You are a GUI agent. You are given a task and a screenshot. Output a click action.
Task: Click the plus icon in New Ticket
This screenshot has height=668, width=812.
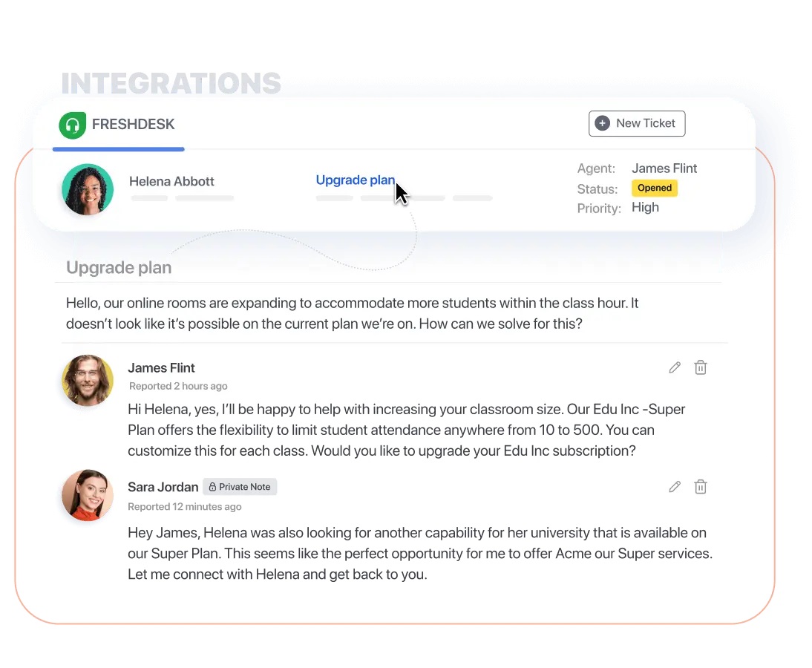[602, 123]
